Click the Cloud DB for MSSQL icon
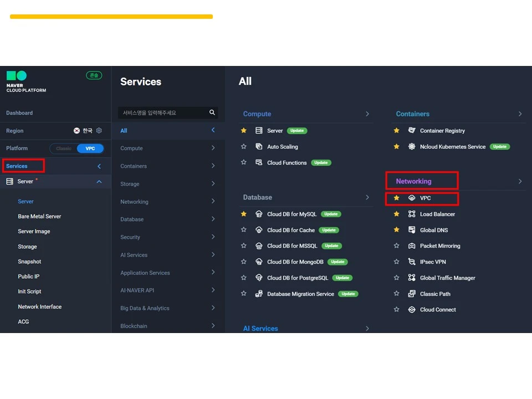 point(259,245)
